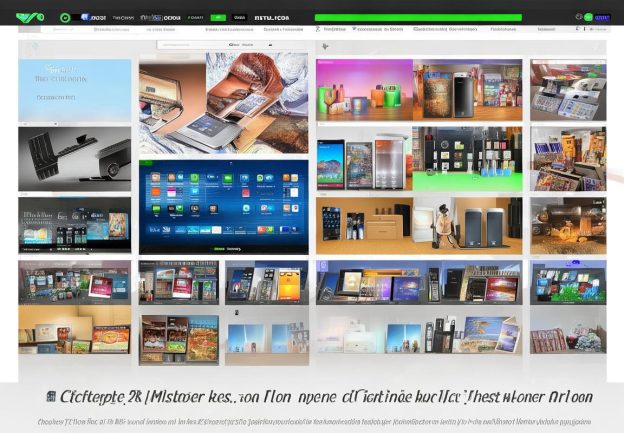Open the blue screen with app icon grid
The width and height of the screenshot is (624, 433).
[x=224, y=207]
